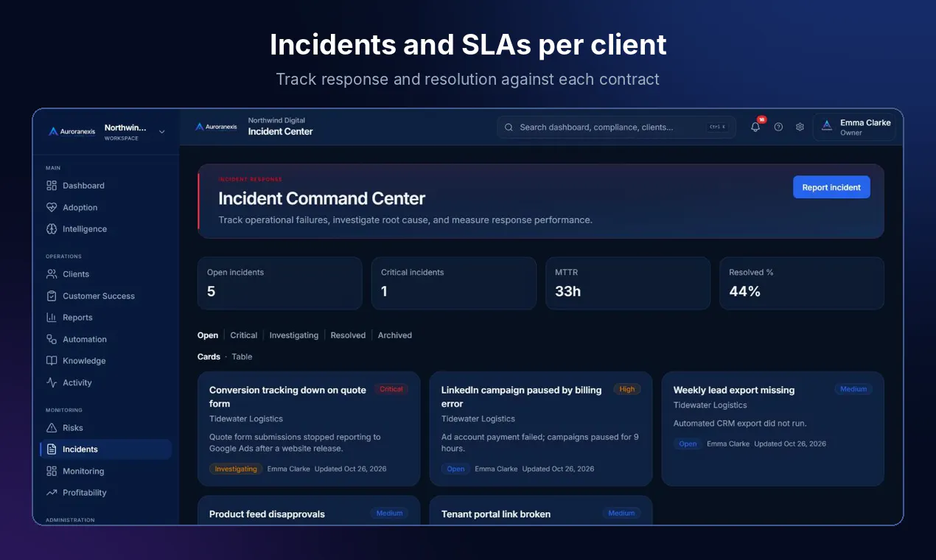The image size is (936, 560).
Task: Select the Intelligence sidebar icon
Action: [52, 229]
